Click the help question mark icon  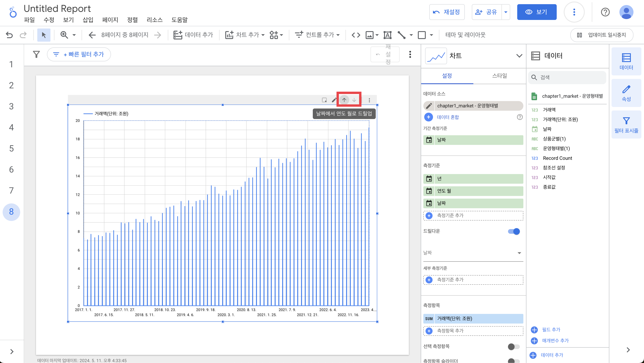[x=605, y=12]
